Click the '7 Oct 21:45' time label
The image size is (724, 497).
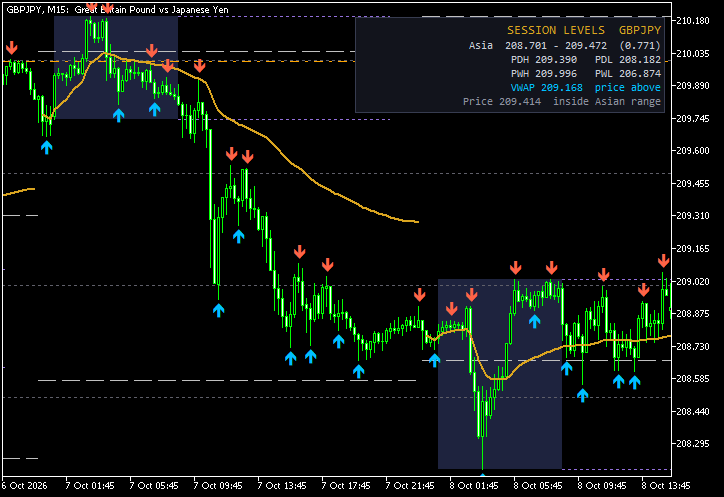[410, 486]
